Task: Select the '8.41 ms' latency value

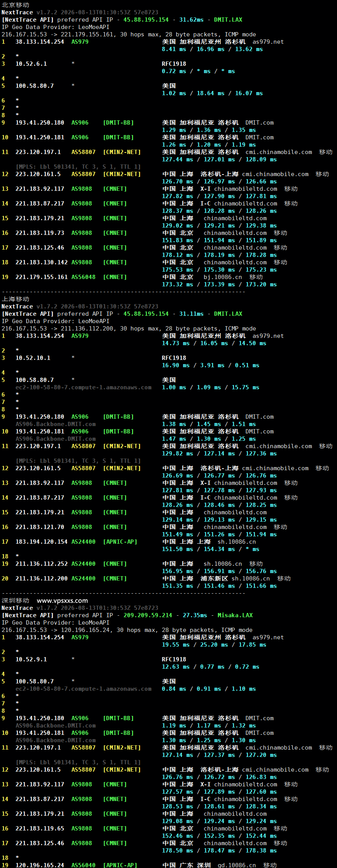Action: click(x=174, y=49)
